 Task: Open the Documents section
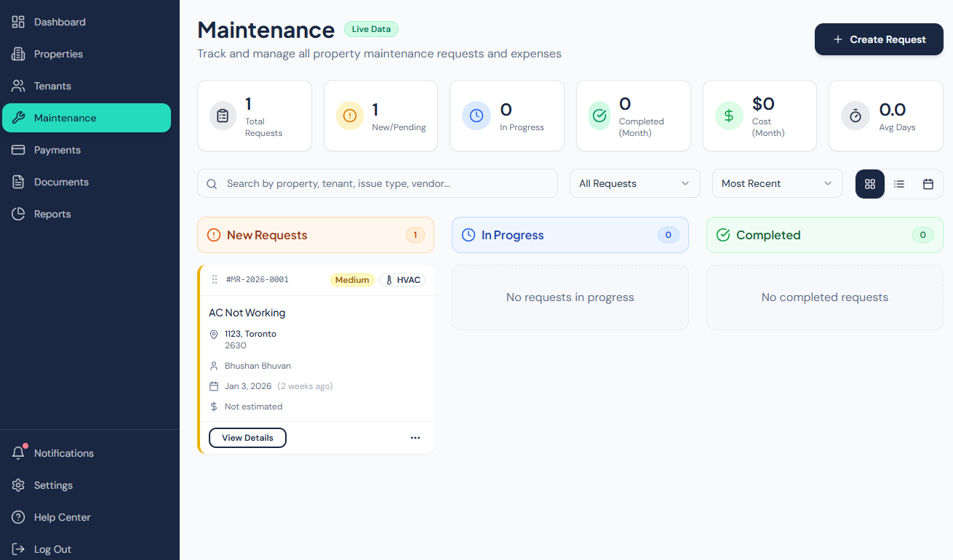(x=60, y=182)
